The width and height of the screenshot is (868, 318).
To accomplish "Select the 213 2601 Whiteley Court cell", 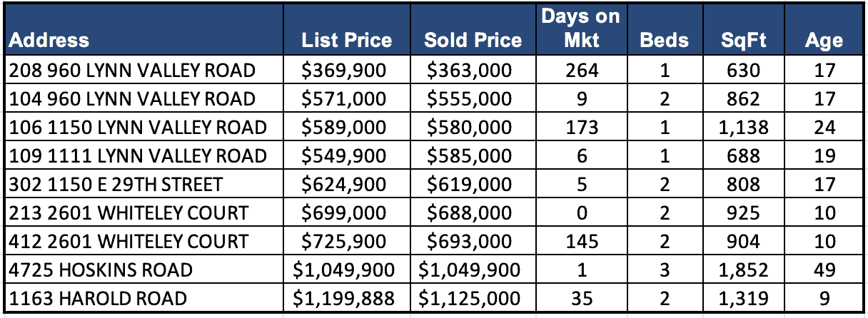I will pos(128,212).
